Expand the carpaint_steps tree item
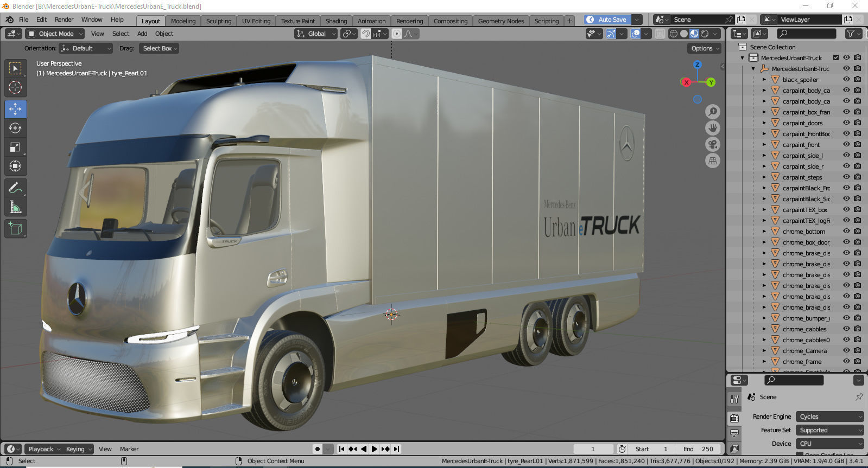This screenshot has width=868, height=468. point(764,177)
